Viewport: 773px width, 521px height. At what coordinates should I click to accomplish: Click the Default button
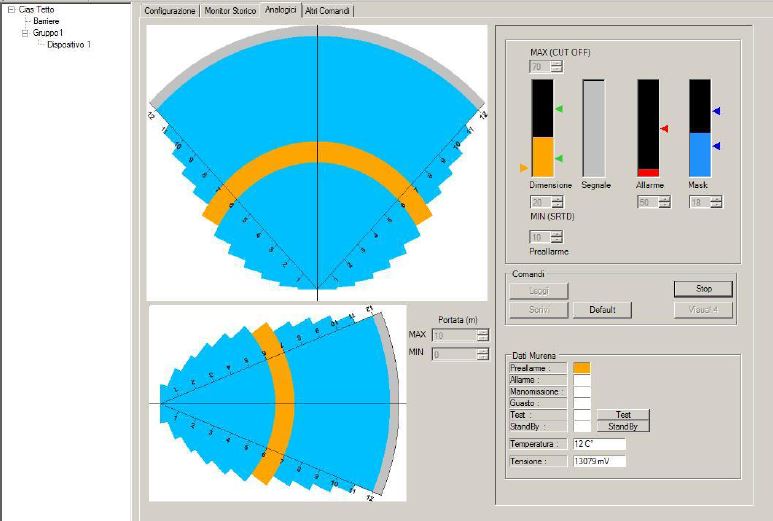coord(602,310)
